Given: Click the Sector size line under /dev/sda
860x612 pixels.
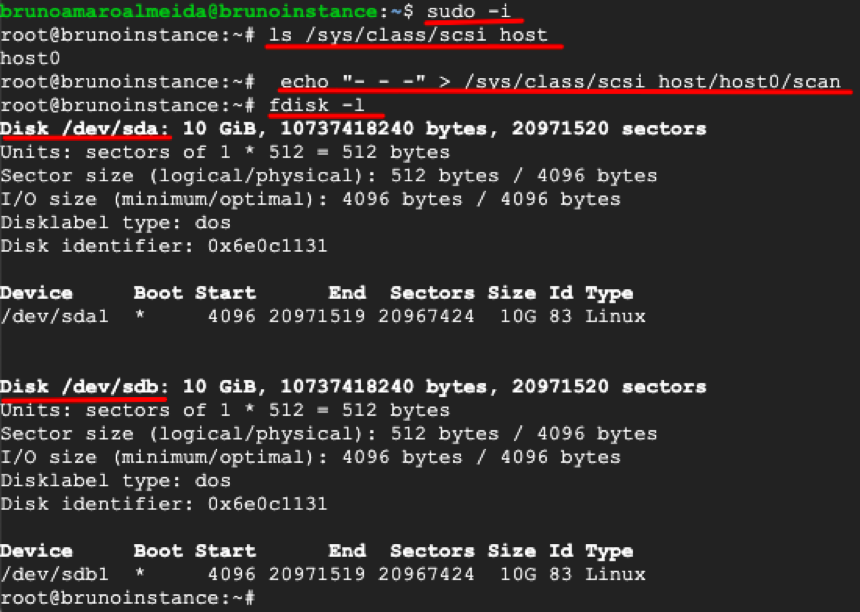Looking at the screenshot, I should tap(328, 176).
